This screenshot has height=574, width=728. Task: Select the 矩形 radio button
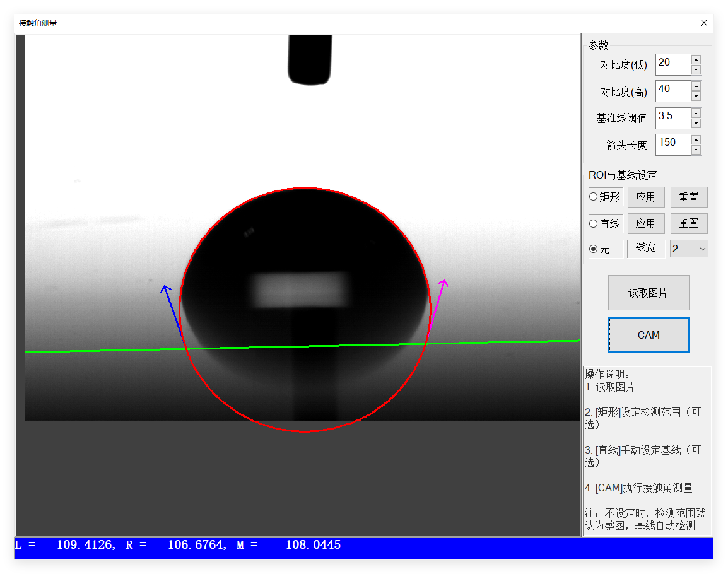point(594,197)
